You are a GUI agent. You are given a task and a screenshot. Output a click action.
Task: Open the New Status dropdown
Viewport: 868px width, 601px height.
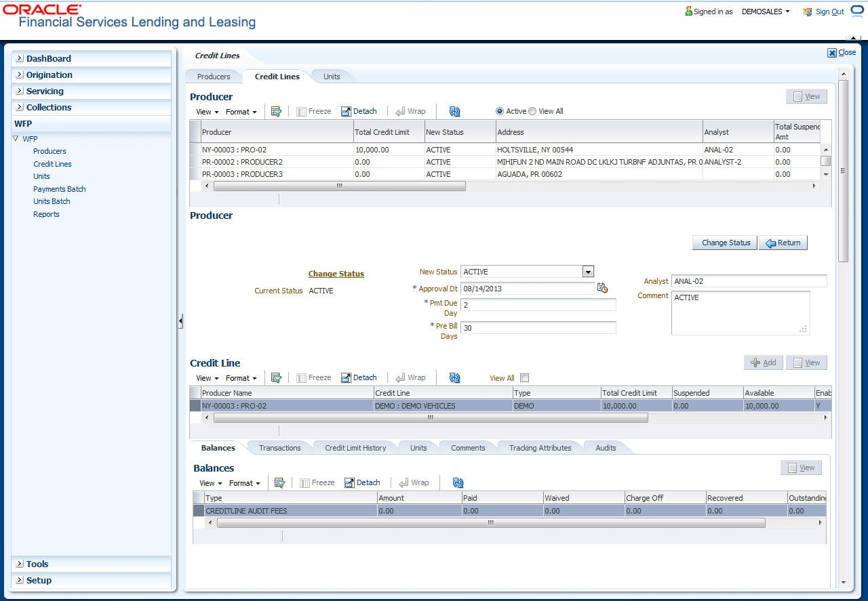pyautogui.click(x=588, y=272)
